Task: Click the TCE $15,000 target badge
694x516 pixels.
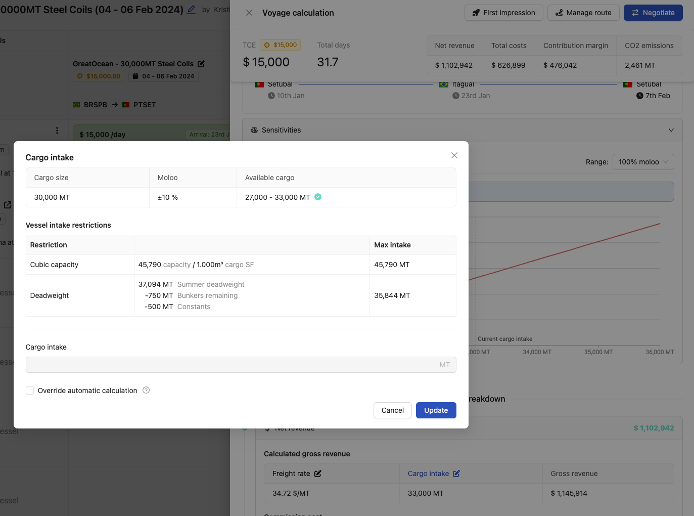Action: pyautogui.click(x=279, y=45)
